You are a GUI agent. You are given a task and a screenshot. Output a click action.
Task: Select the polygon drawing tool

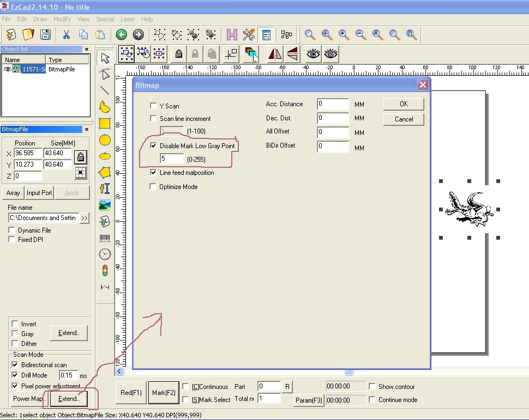coord(105,173)
